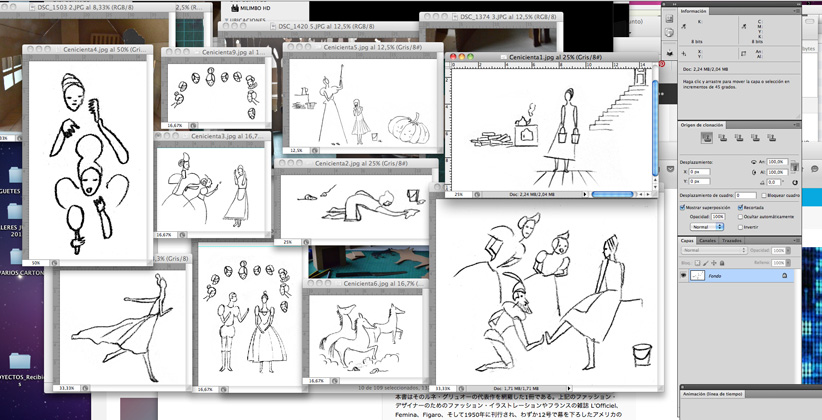Viewport: 822px width, 420px height.
Task: Click Cenicienta1 vertical scrollbar thumb
Action: pyautogui.click(x=655, y=128)
